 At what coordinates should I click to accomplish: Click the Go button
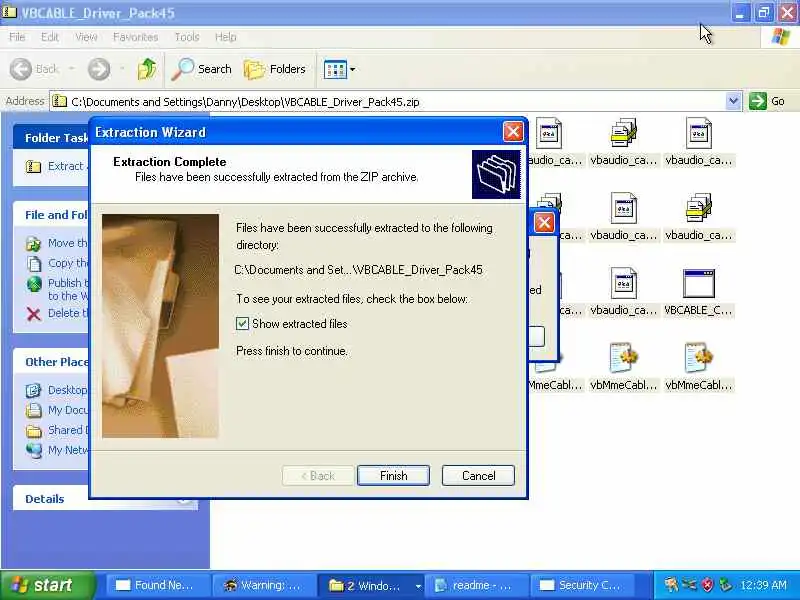[x=767, y=101]
